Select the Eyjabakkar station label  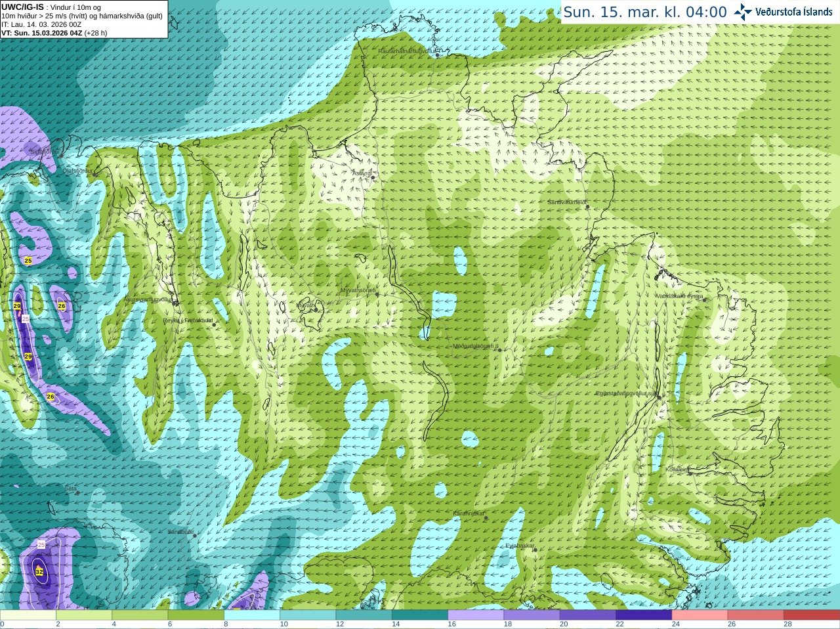(520, 546)
